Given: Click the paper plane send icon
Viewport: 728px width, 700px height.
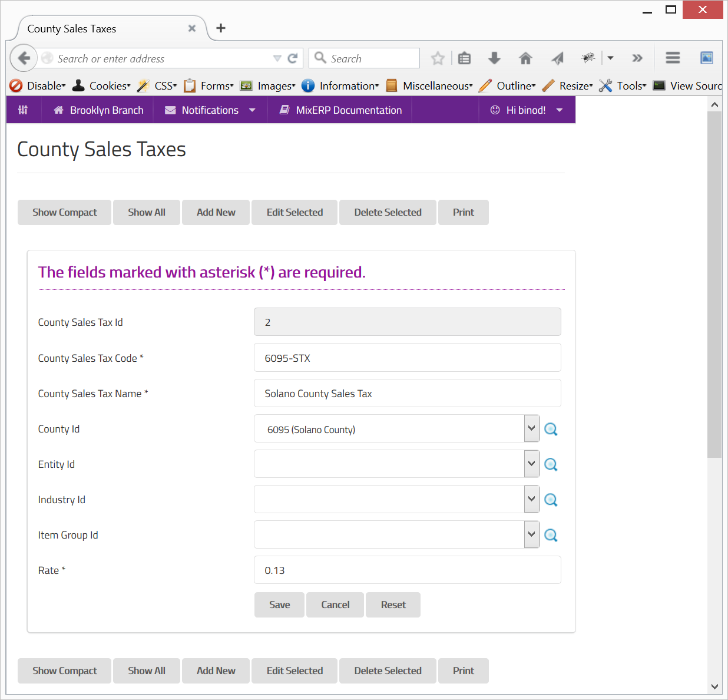Looking at the screenshot, I should tap(557, 58).
